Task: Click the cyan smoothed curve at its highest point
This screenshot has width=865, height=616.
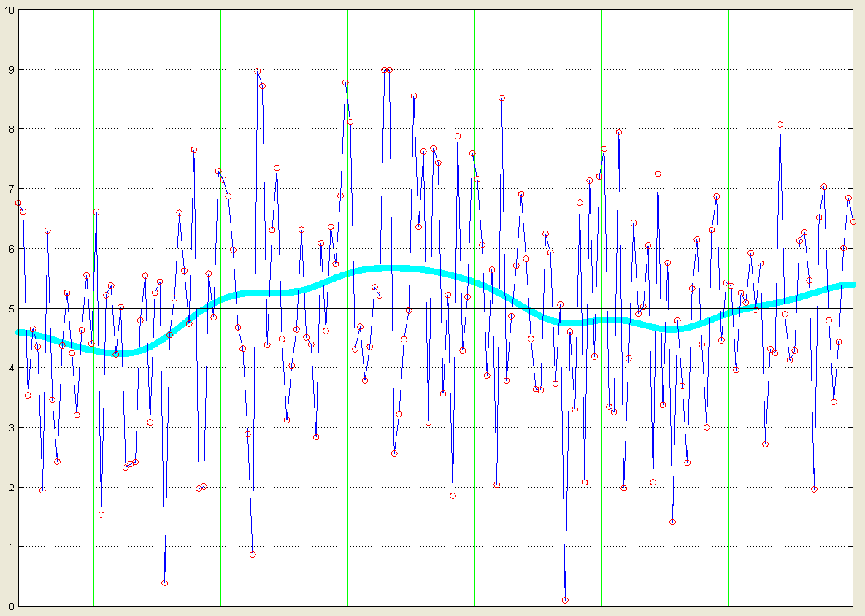Action: [394, 269]
